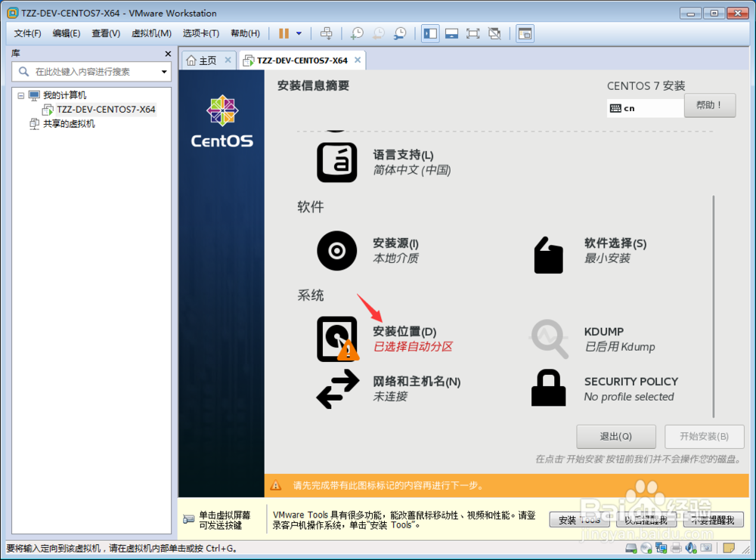Close the TZZ-DEV-CENTOS7-X64 tab
Viewport: 756px width, 560px height.
pyautogui.click(x=358, y=60)
